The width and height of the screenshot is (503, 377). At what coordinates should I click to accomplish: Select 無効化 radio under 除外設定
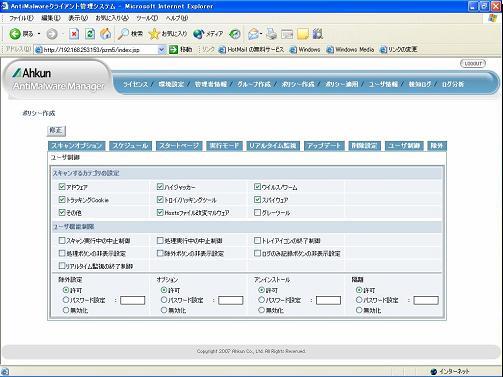66,310
